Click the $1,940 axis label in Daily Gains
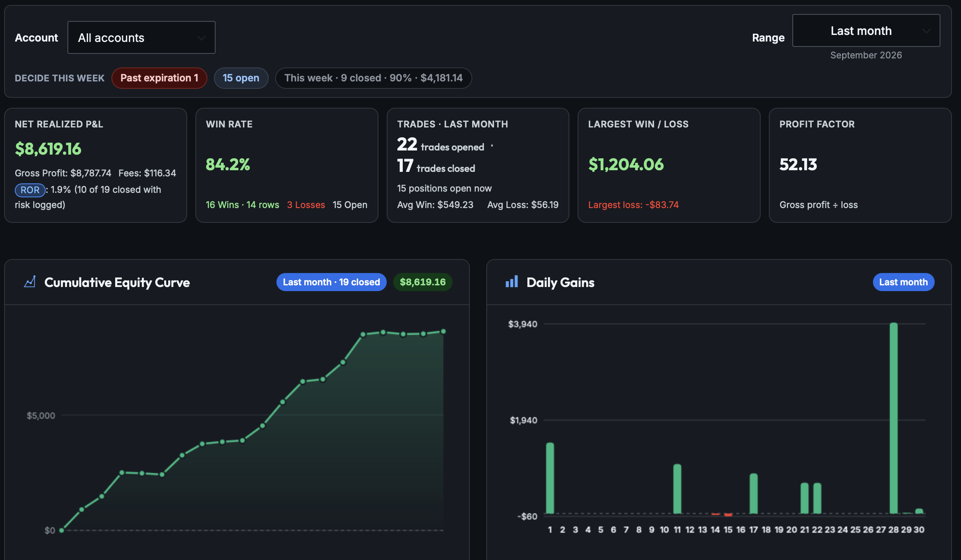Viewport: 961px width, 560px height. pyautogui.click(x=524, y=420)
